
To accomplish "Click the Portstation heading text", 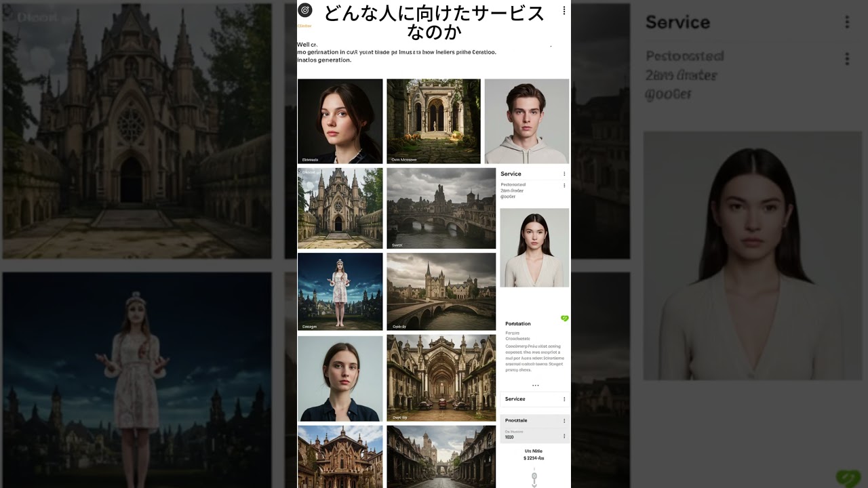I will [518, 324].
